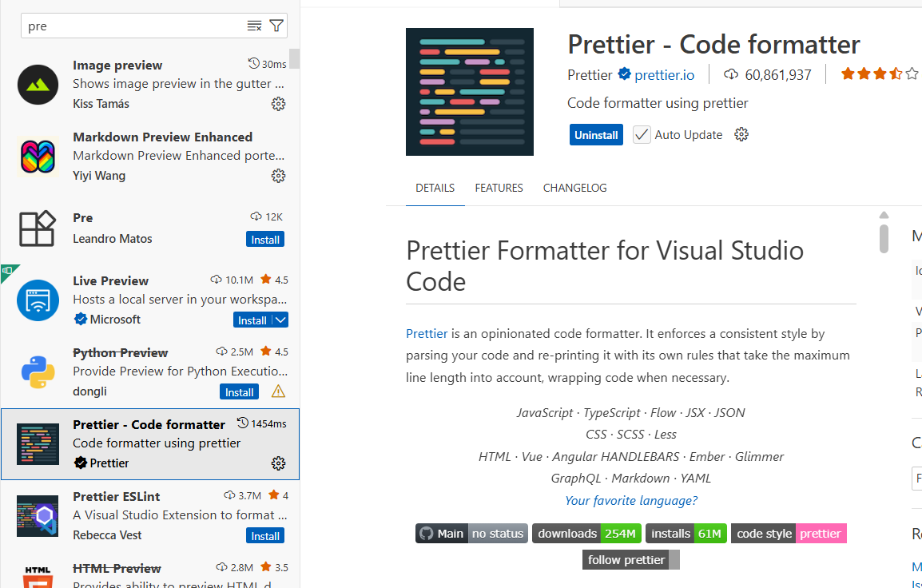Toggle the Auto Update checkbox

click(642, 135)
